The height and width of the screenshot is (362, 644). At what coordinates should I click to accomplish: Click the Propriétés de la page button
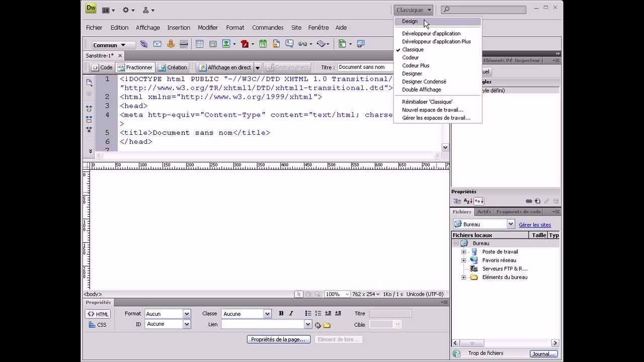(278, 339)
